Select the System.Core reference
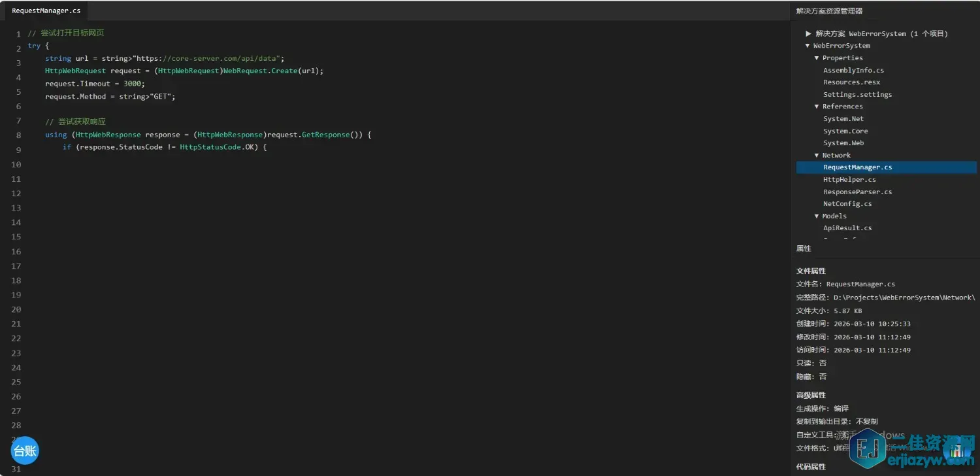The height and width of the screenshot is (476, 980). click(x=845, y=131)
